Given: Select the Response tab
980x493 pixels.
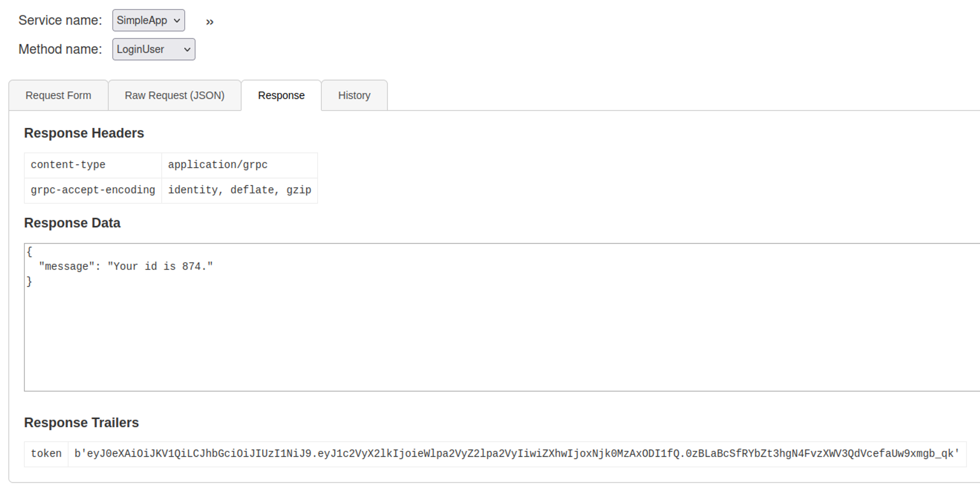Looking at the screenshot, I should pos(281,96).
